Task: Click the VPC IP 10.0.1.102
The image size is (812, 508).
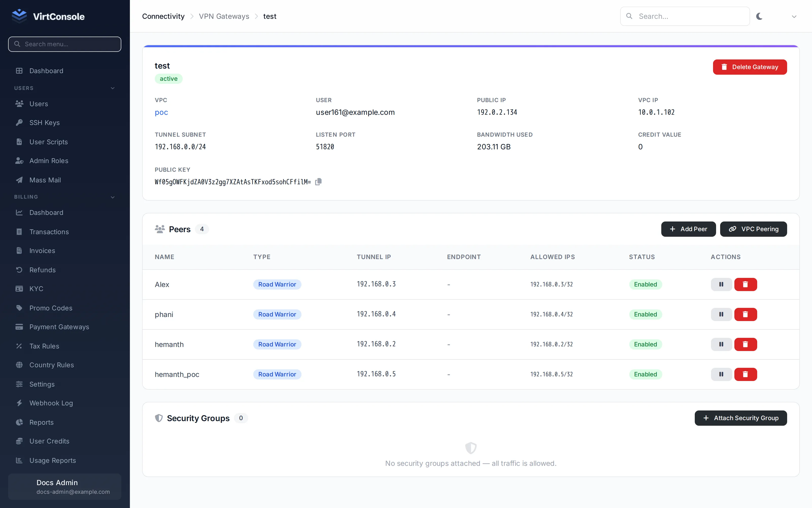Action: click(x=656, y=112)
